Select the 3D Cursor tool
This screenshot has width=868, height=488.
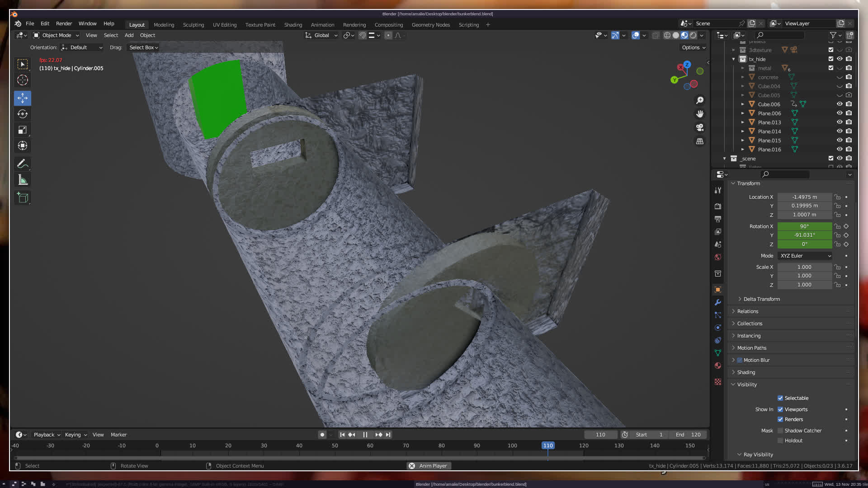pos(23,80)
